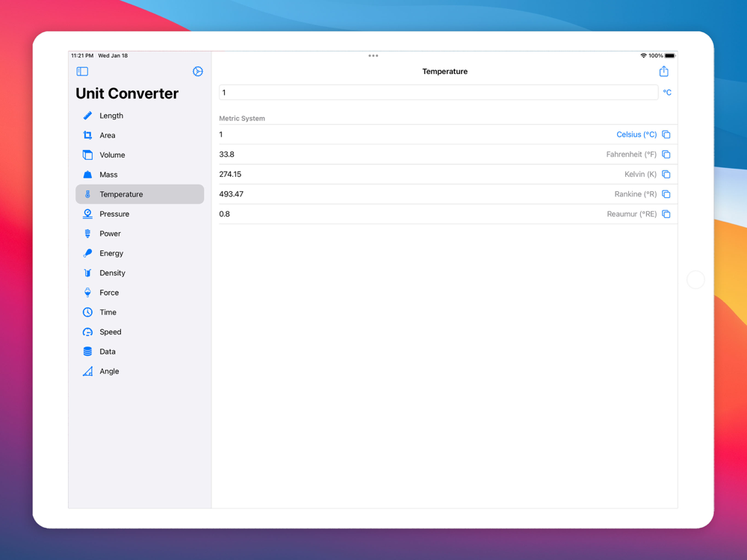Click the Angle triangle icon
747x560 pixels.
[x=87, y=371]
